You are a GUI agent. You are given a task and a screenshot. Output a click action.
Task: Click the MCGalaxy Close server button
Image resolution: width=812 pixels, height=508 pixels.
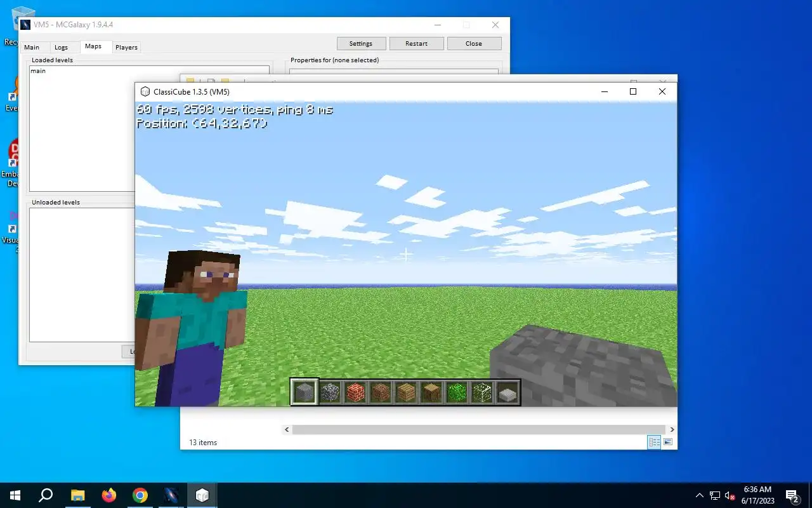click(x=474, y=43)
